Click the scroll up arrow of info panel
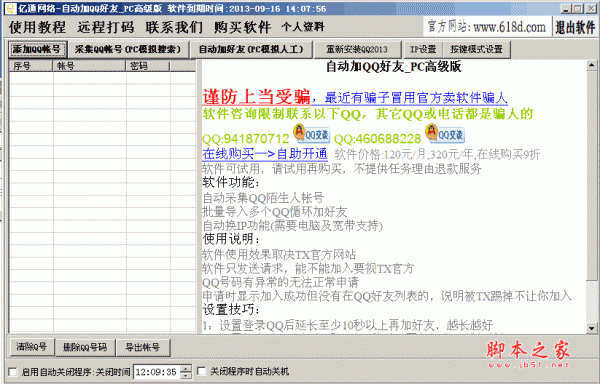Viewport: 600px width, 384px height. pos(592,65)
